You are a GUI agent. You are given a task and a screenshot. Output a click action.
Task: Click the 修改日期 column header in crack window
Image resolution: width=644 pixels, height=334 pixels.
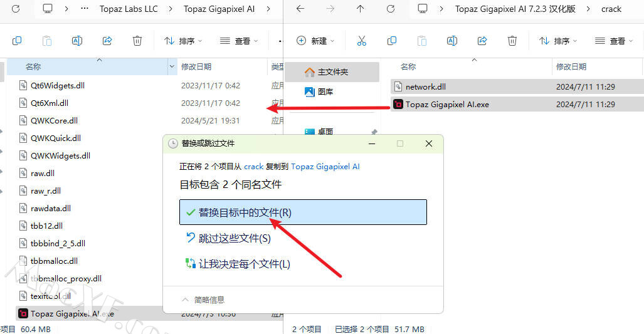pyautogui.click(x=571, y=66)
